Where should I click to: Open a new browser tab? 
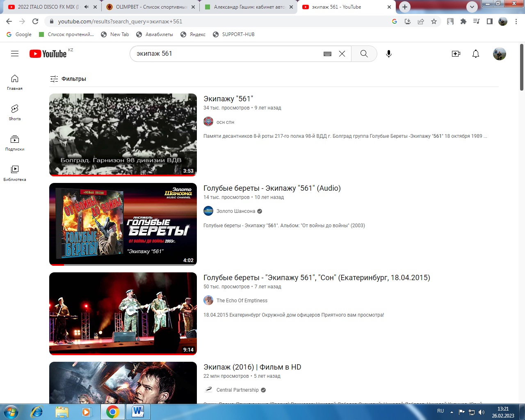point(405,7)
